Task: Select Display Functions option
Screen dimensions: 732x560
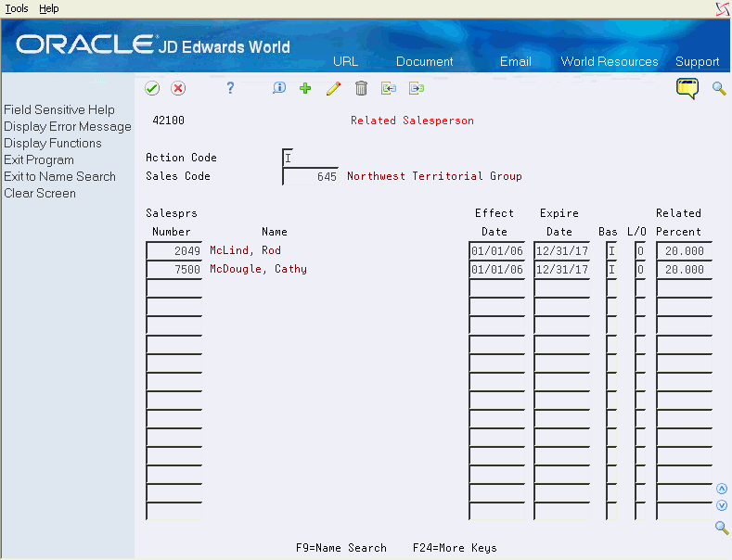Action: pos(53,144)
